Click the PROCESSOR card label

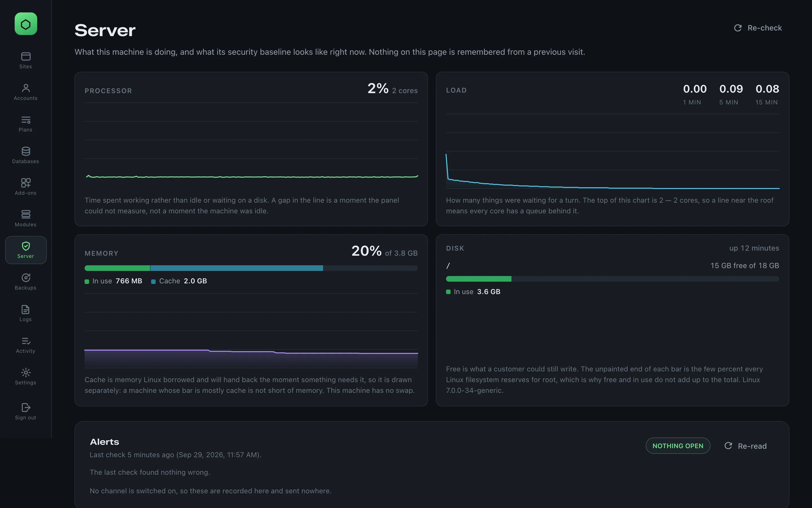tap(108, 91)
